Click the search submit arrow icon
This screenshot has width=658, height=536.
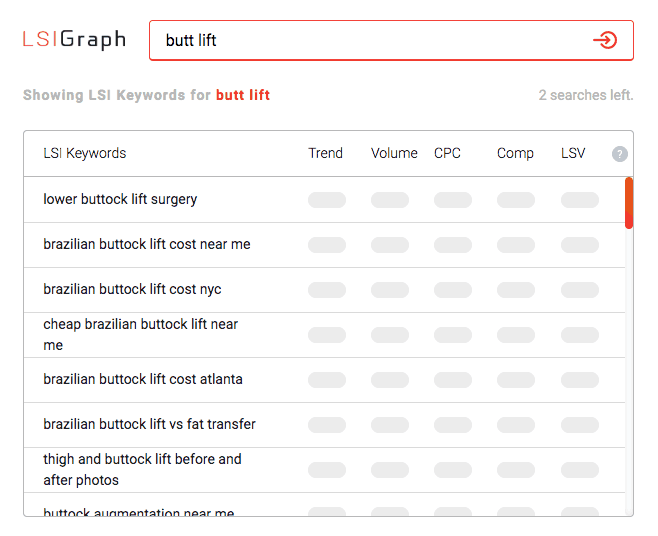click(605, 40)
